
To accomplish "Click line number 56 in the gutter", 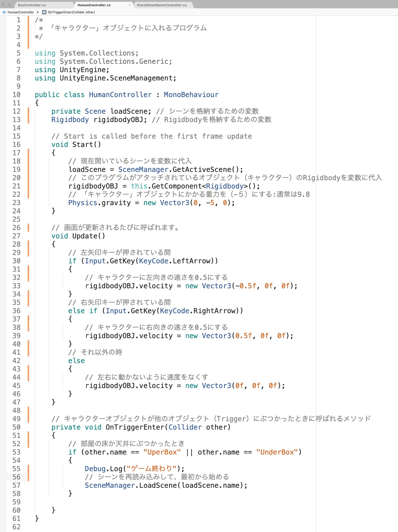I will tap(16, 477).
